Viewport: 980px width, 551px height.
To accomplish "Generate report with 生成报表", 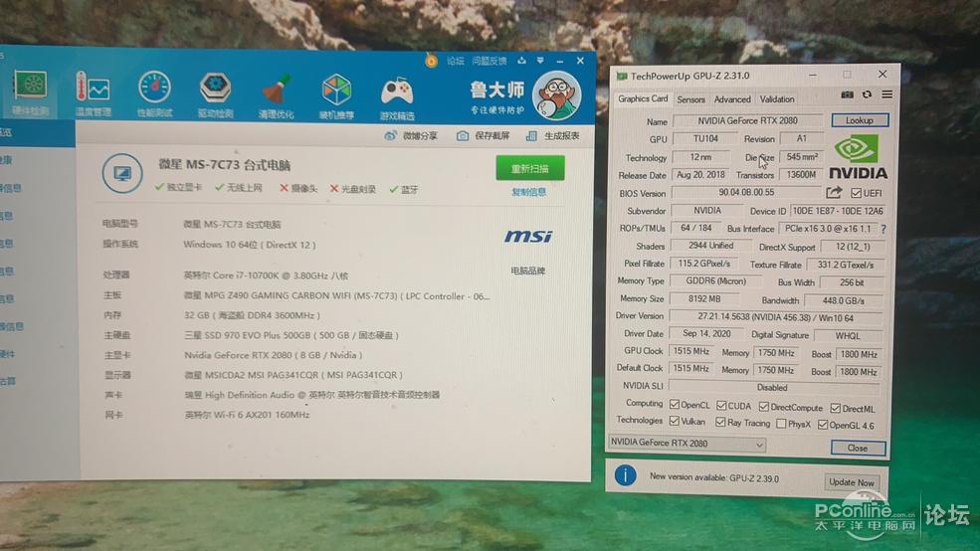I will coord(552,135).
